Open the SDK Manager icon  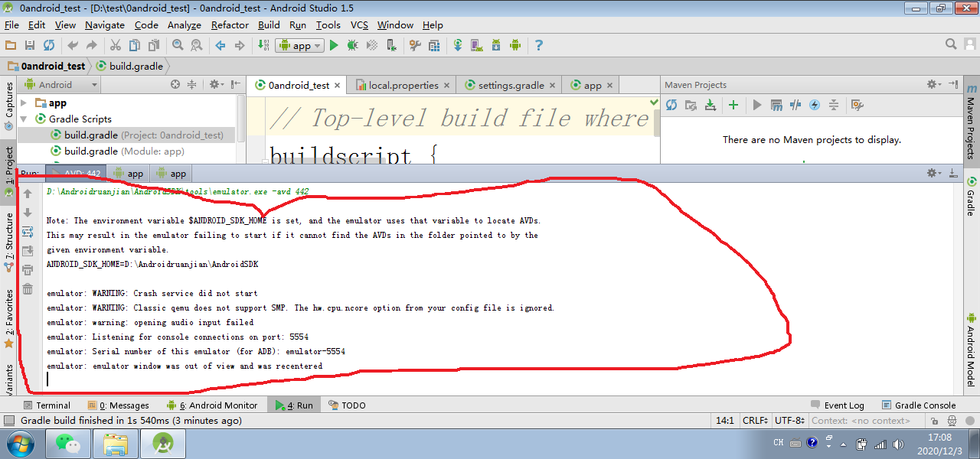(496, 45)
